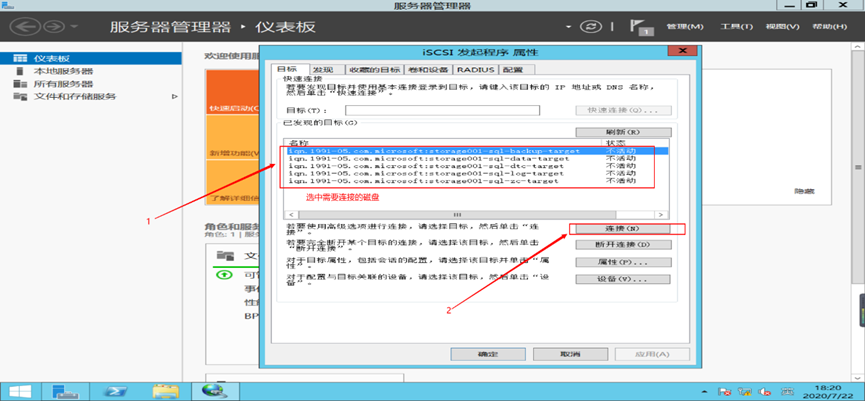The image size is (865, 401).
Task: Select the storage001-sql-data-target row
Action: click(x=478, y=158)
